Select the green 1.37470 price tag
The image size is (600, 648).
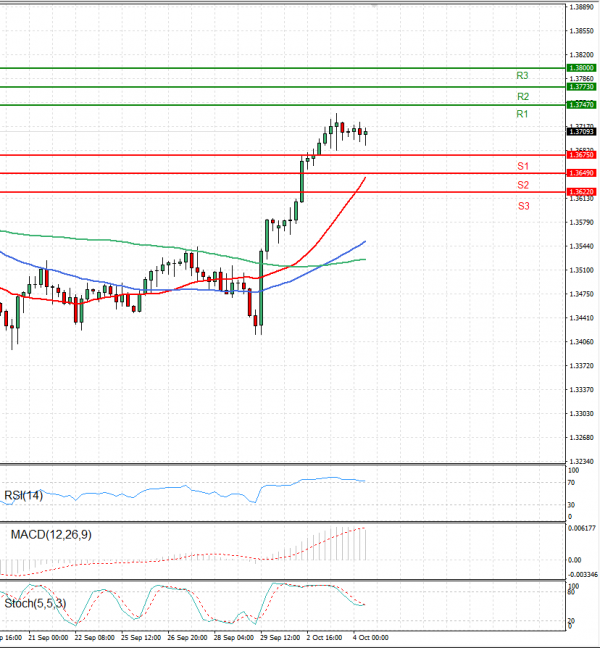click(x=581, y=105)
